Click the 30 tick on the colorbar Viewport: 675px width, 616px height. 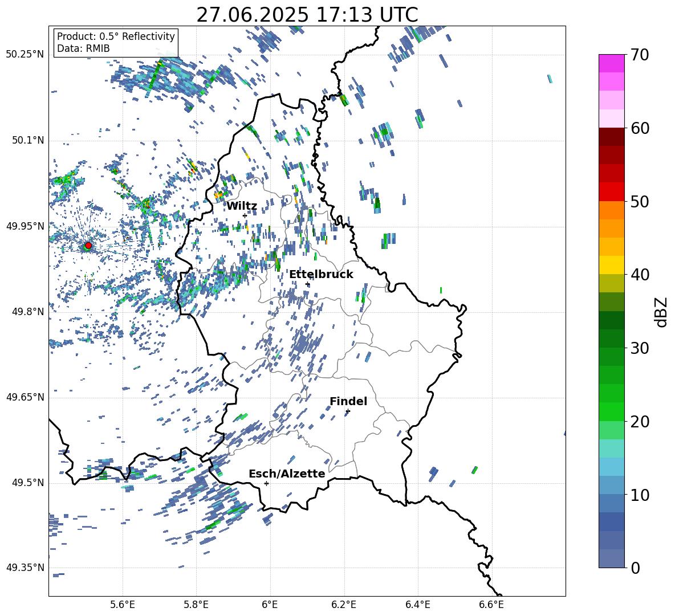click(x=639, y=348)
